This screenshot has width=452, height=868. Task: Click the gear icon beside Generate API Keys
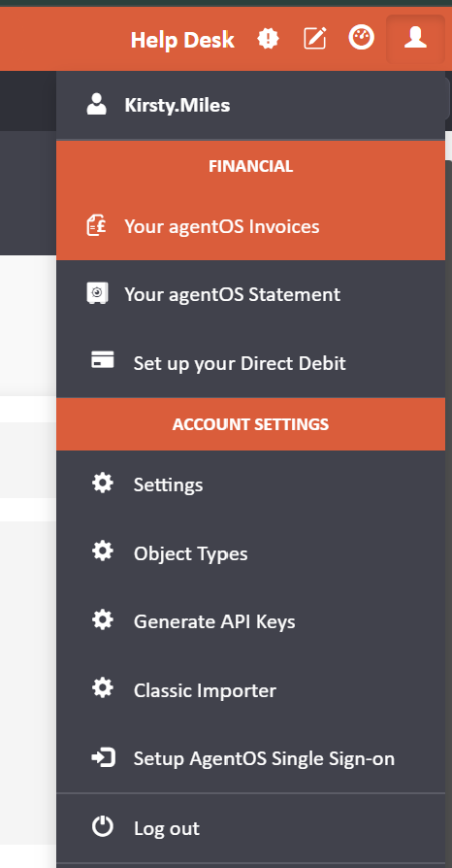pos(103,620)
